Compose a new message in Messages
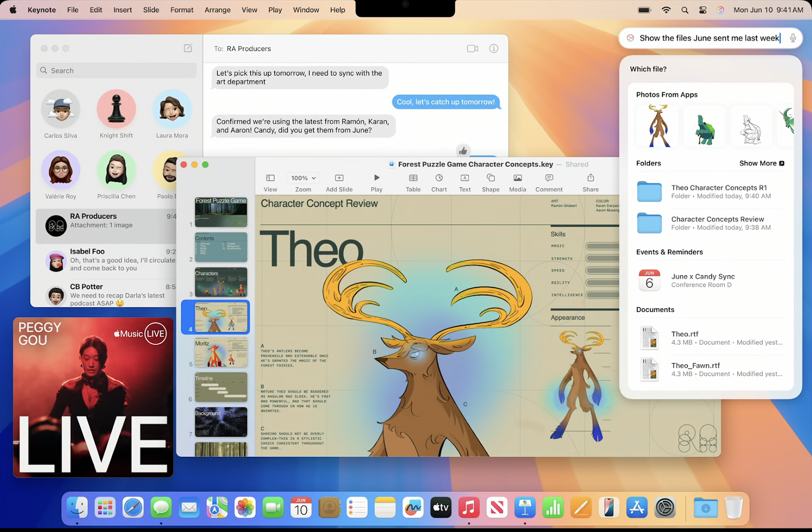This screenshot has width=812, height=532. pyautogui.click(x=187, y=48)
